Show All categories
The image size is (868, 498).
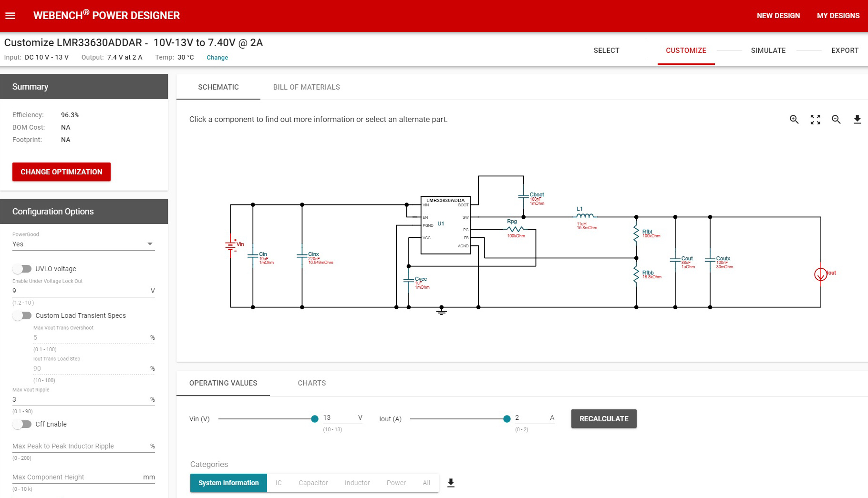(x=426, y=483)
